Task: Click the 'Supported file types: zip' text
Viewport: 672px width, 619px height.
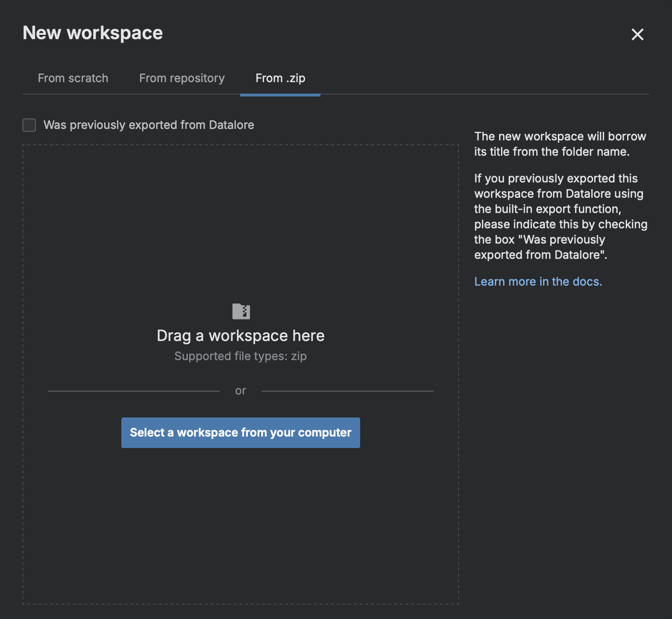Action: 241,356
